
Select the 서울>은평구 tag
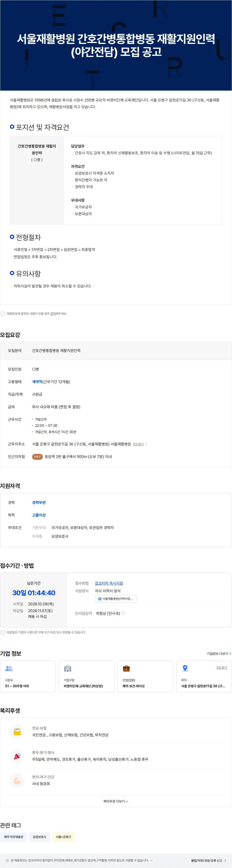[x=63, y=837]
